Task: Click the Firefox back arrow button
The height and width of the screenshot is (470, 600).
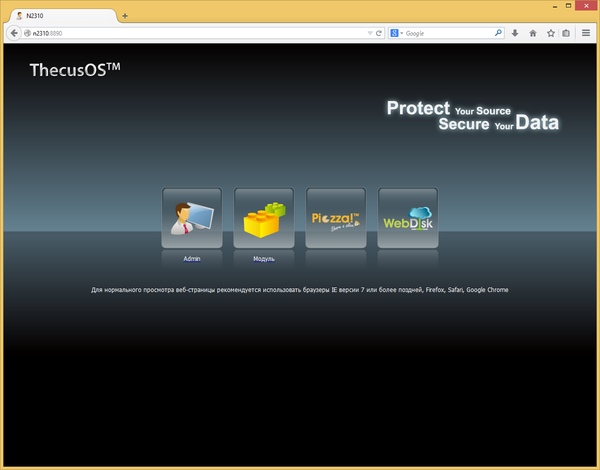Action: (x=14, y=33)
